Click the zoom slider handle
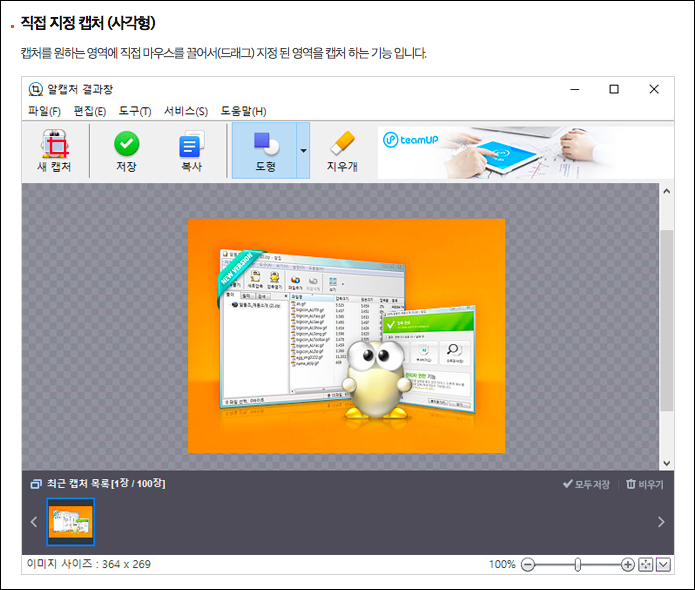This screenshot has width=695, height=590. coord(578,565)
